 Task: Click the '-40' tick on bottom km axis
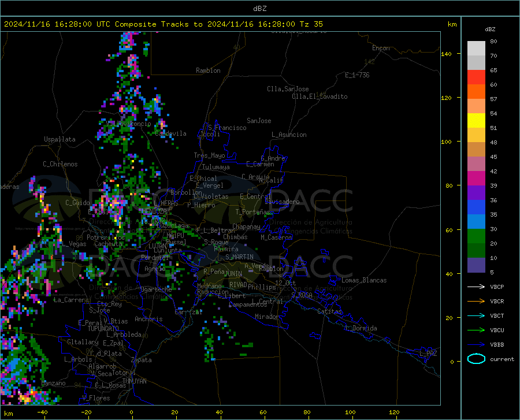42,412
